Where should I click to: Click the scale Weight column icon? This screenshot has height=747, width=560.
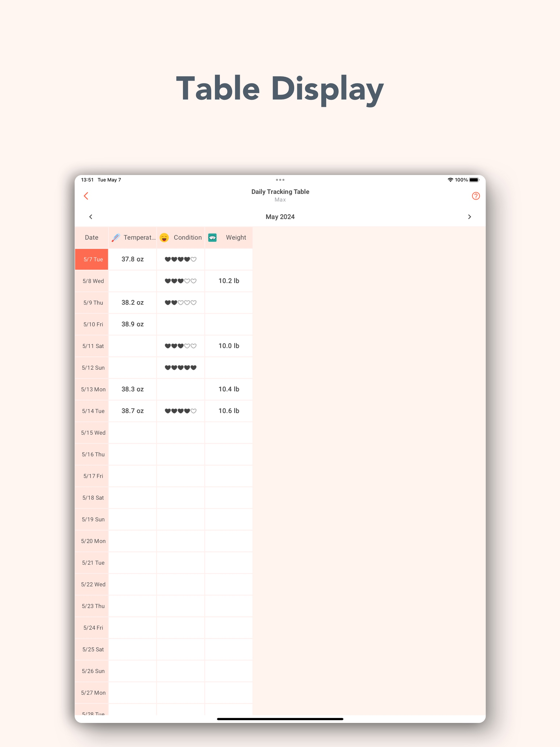pos(212,237)
